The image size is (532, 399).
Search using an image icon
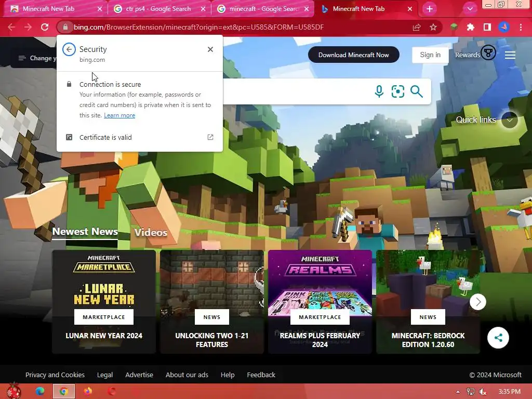[398, 91]
